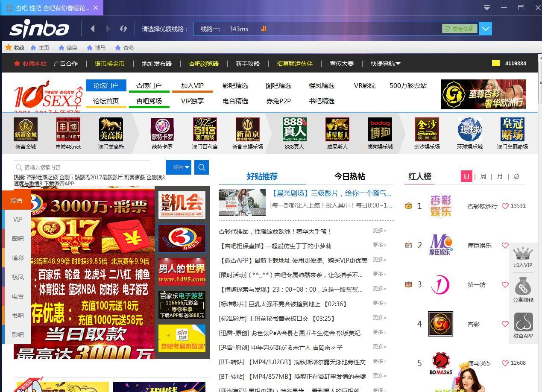Open the 杏吧秀场 nav item
542x392 pixels.
[x=149, y=101]
